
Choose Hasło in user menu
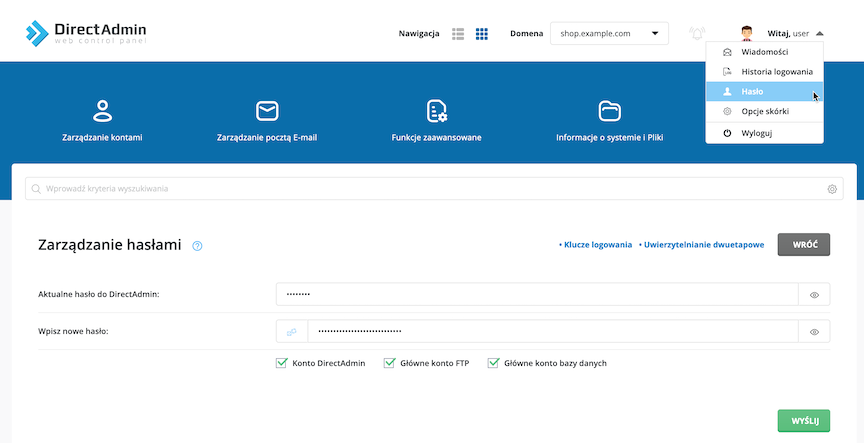(764, 91)
